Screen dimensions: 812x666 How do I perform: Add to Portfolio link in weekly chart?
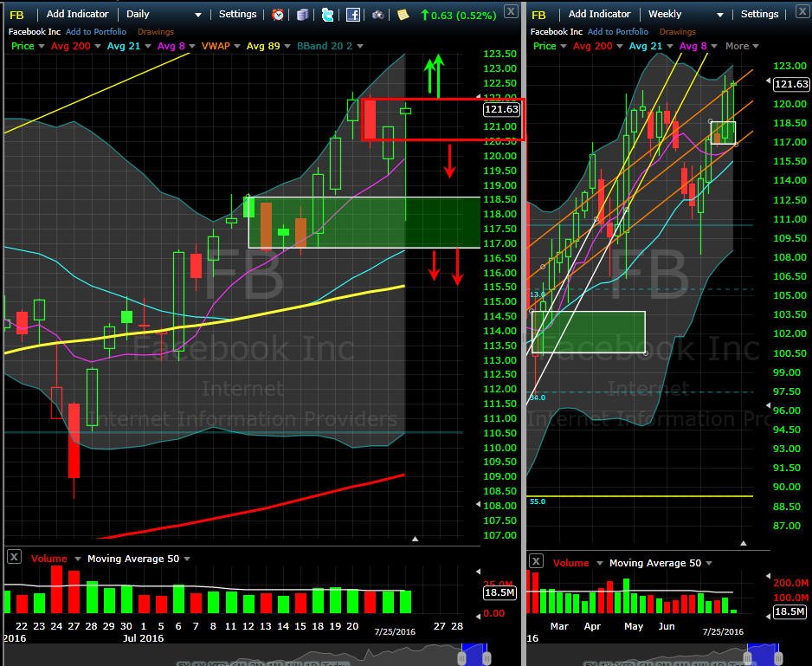click(x=618, y=32)
